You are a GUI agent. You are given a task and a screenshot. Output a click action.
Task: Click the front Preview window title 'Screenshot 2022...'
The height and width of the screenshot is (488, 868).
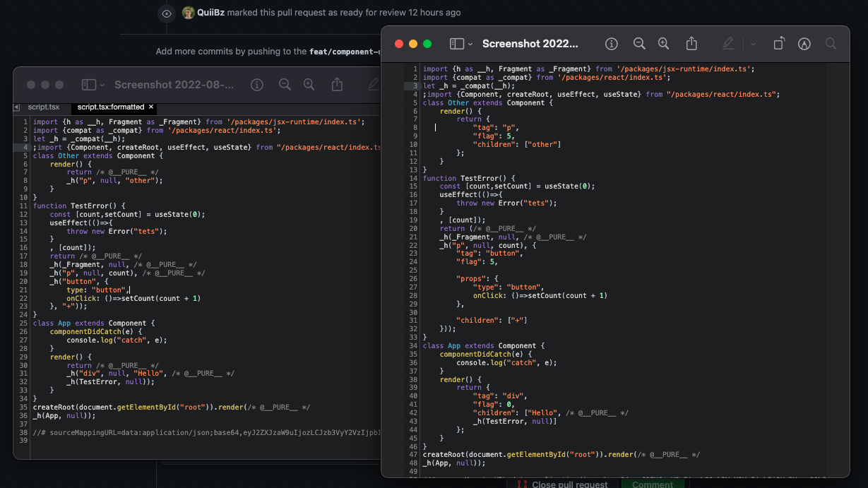(530, 44)
